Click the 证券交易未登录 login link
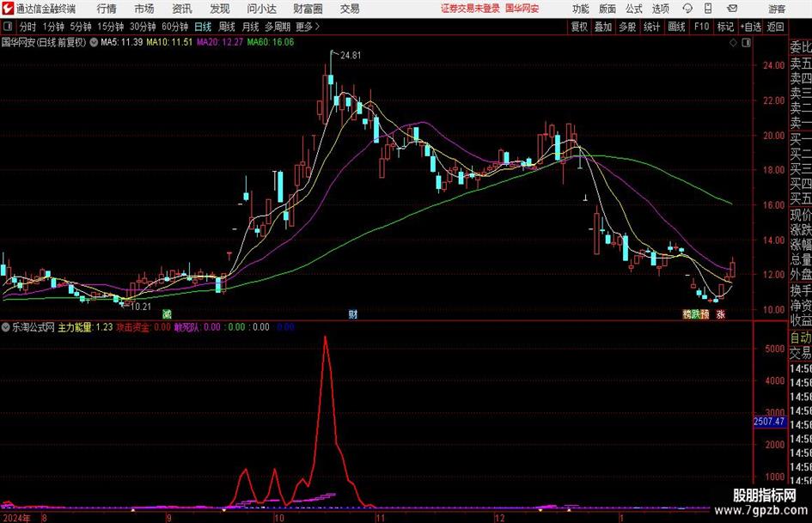 click(470, 9)
